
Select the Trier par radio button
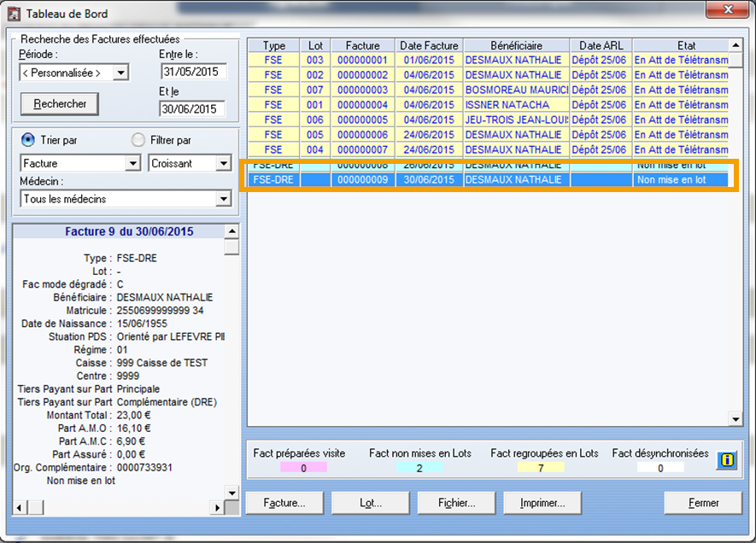point(28,140)
